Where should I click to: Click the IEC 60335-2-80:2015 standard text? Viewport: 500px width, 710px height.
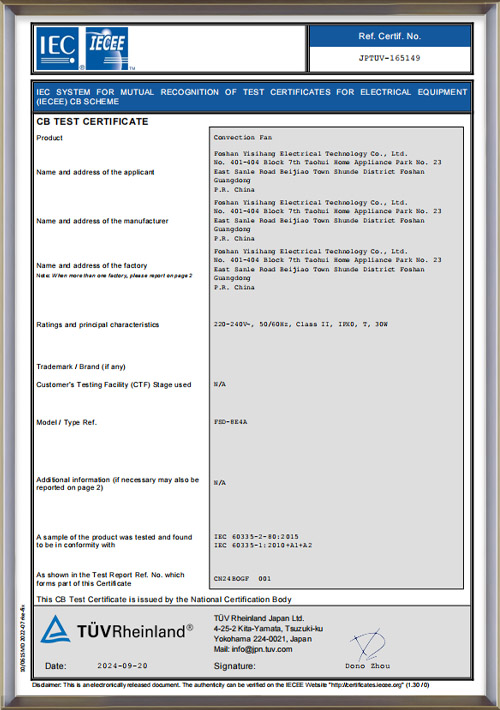(x=256, y=536)
